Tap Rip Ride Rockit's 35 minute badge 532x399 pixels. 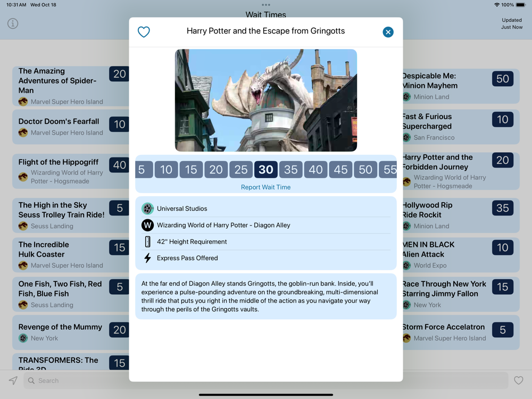tap(503, 208)
